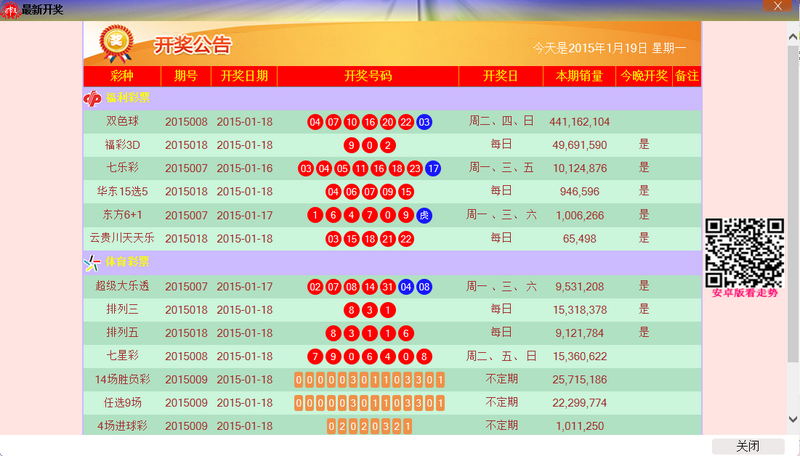Click the scrollbar down arrow
This screenshot has width=800, height=456.
pyautogui.click(x=792, y=420)
